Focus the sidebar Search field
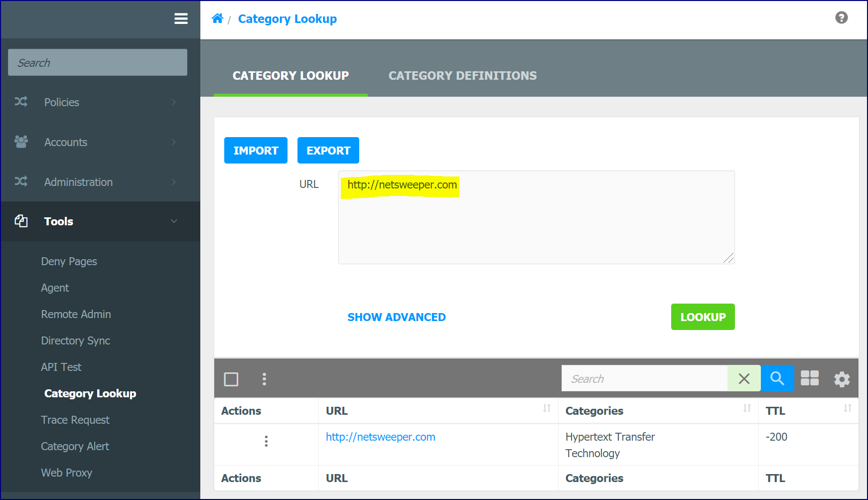Viewport: 868px width, 500px height. [98, 62]
